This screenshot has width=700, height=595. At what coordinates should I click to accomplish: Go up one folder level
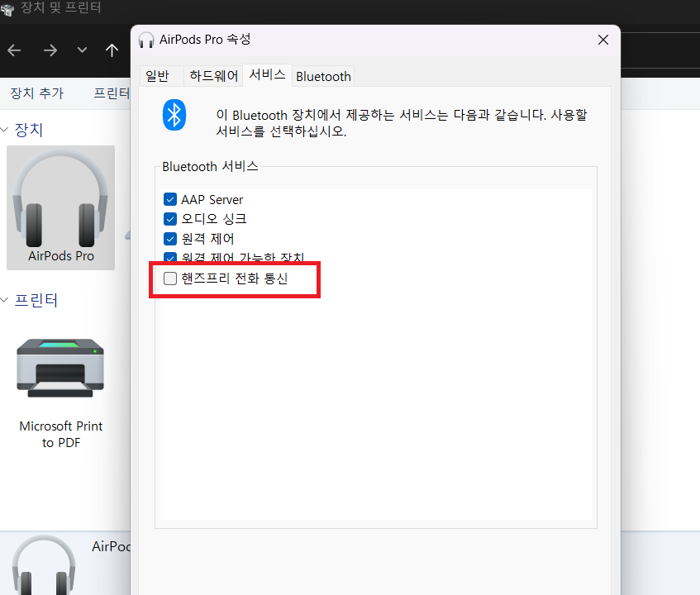(x=112, y=50)
